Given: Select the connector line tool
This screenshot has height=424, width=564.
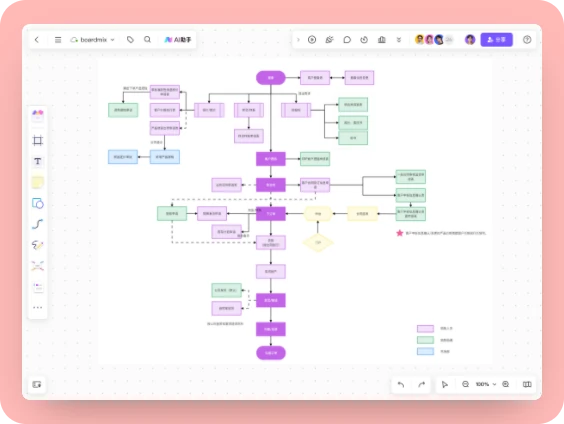Looking at the screenshot, I should click(x=37, y=224).
